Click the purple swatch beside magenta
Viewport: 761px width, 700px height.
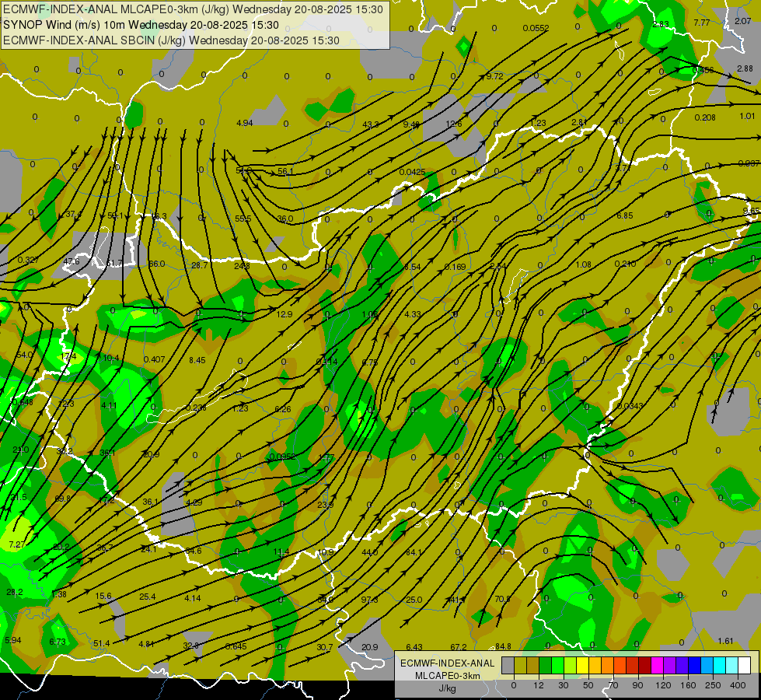(670, 665)
